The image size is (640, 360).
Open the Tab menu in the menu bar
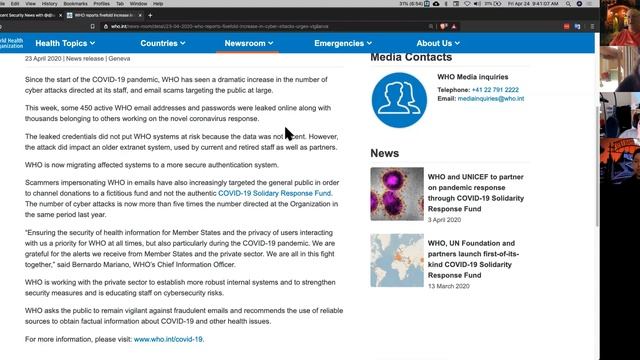(120, 4)
